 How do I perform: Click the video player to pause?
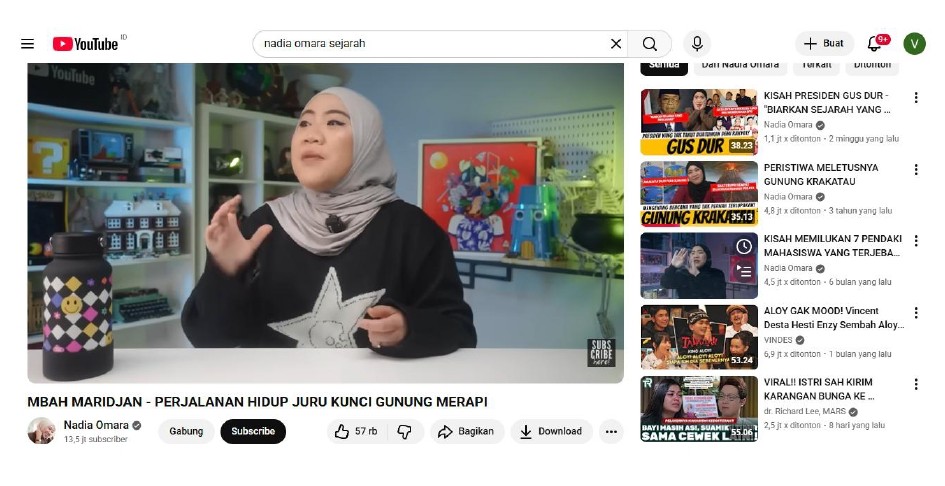325,223
